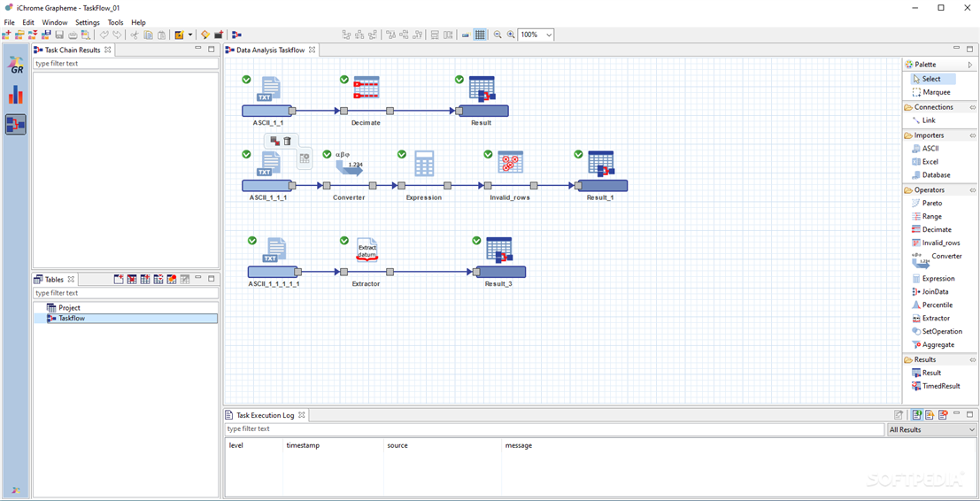Open dropdown arrow next to yellow toolbar icon

pyautogui.click(x=190, y=35)
